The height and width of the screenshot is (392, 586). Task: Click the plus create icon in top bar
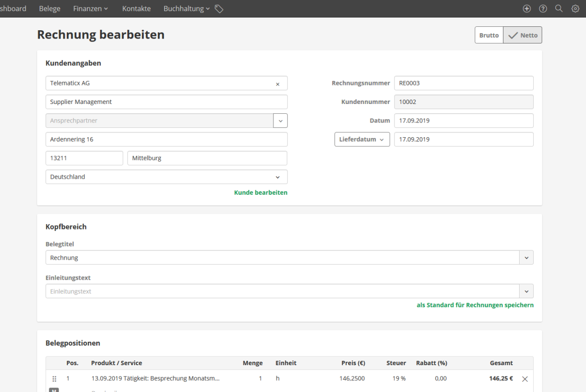point(526,9)
